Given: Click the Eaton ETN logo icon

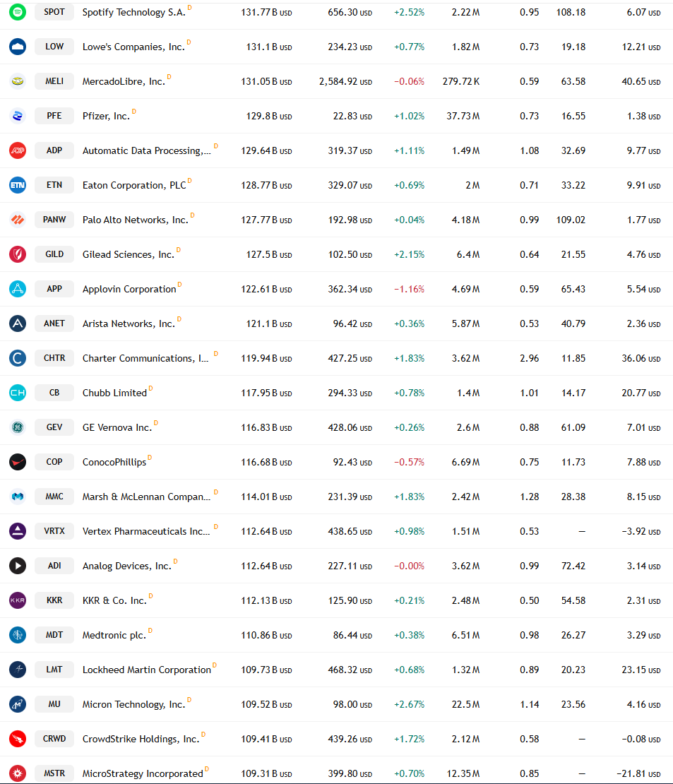Looking at the screenshot, I should click(18, 185).
